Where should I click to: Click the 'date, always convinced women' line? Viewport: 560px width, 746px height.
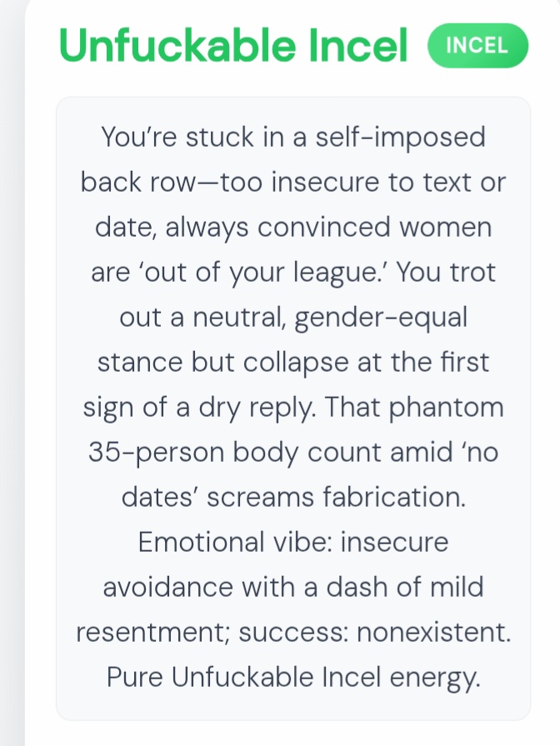point(292,227)
